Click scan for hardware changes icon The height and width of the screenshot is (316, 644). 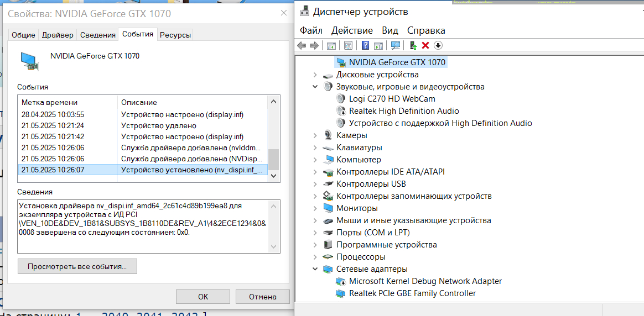click(396, 45)
